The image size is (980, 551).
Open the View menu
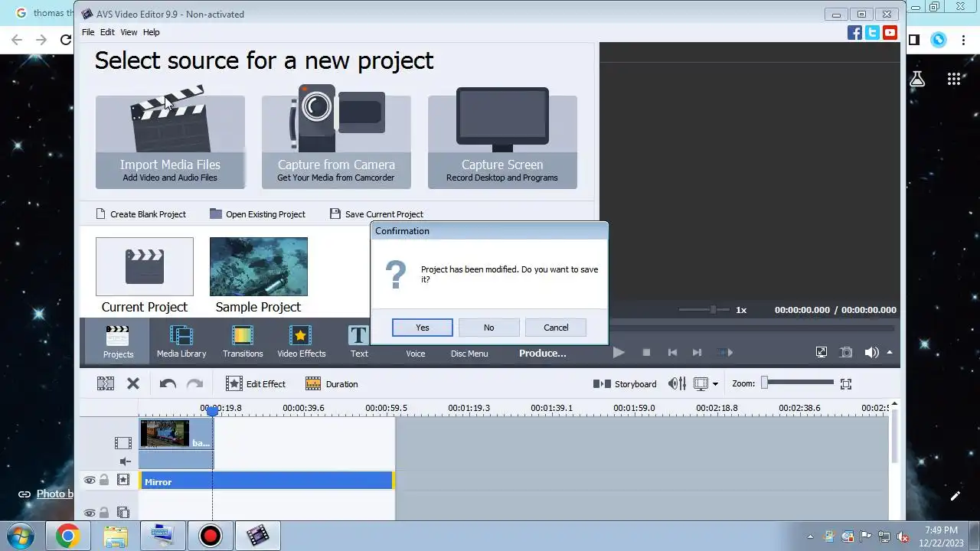click(129, 32)
